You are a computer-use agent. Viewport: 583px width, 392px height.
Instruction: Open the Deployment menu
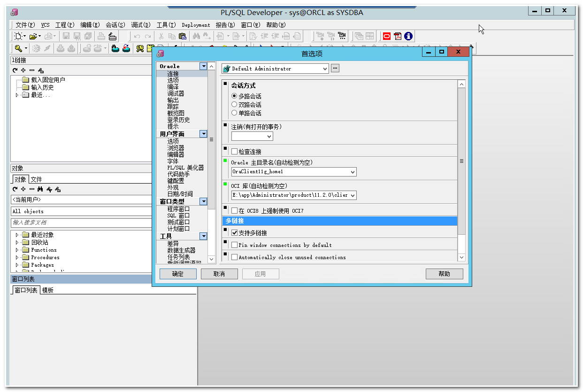[x=196, y=25]
